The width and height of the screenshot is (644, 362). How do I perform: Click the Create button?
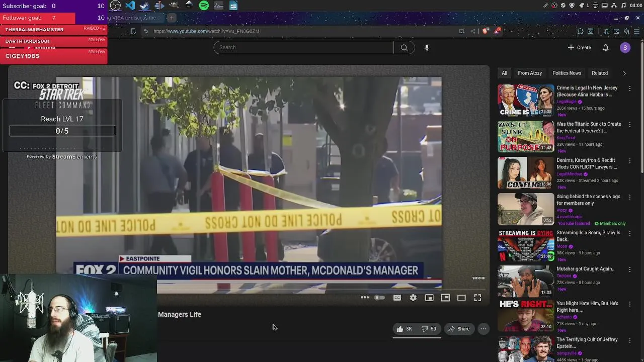point(579,47)
